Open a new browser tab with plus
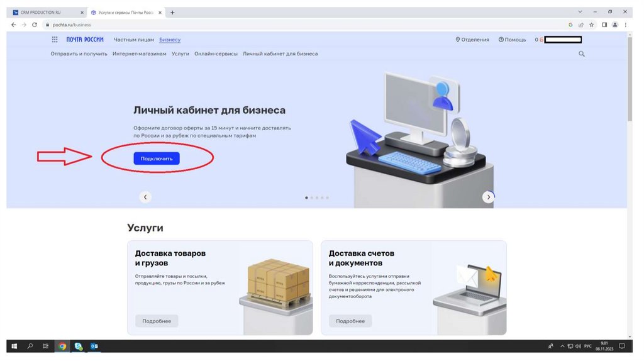 172,13
